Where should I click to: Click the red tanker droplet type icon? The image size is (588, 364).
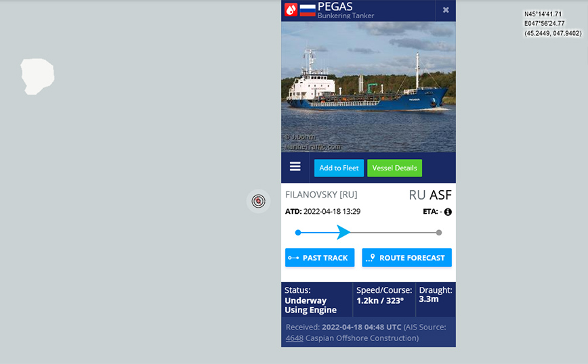coord(291,9)
